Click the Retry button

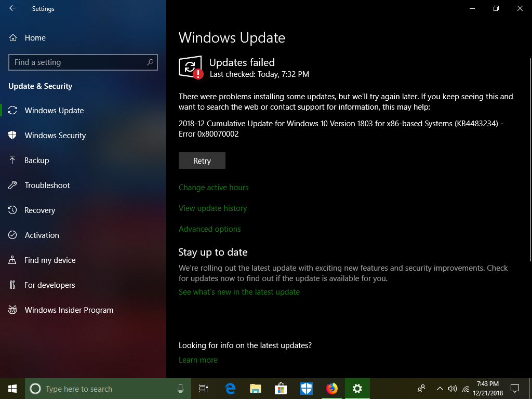[x=202, y=161]
